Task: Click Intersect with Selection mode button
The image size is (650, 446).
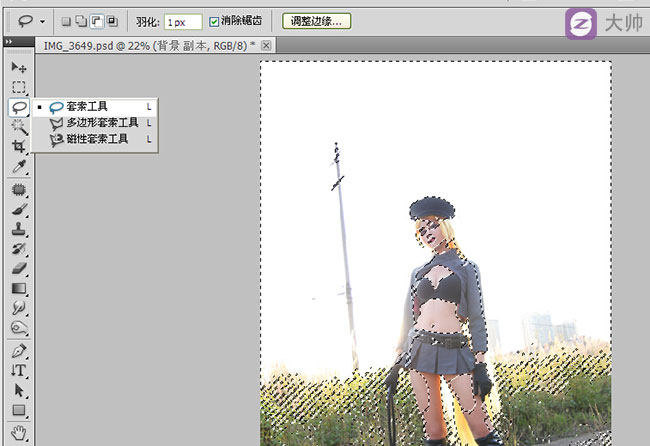Action: tap(112, 21)
